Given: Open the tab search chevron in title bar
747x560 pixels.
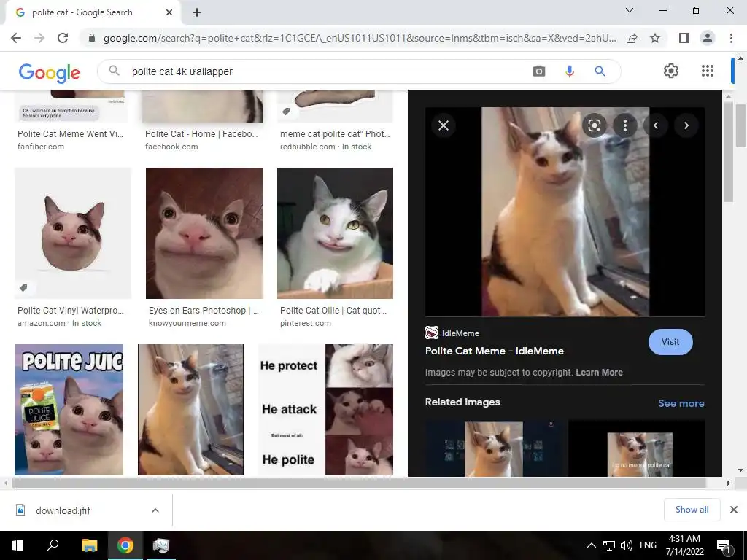Looking at the screenshot, I should tap(630, 10).
